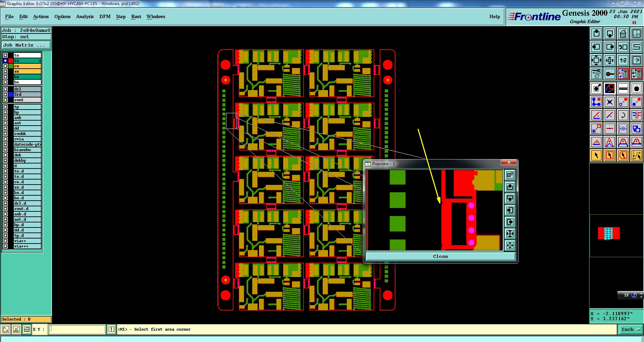Open the DFM menu
Image resolution: width=644 pixels, height=342 pixels.
[105, 16]
